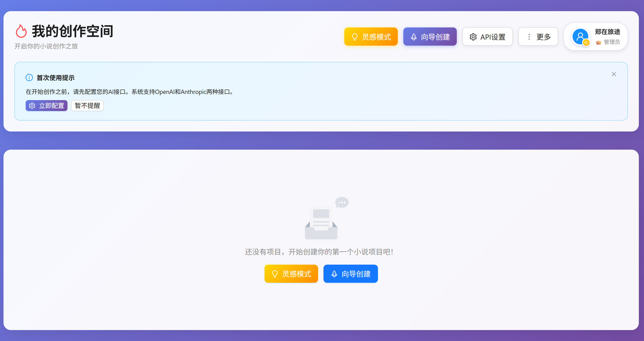Click the 我的创作空间 title
Image resolution: width=644 pixels, height=341 pixels.
pos(72,31)
